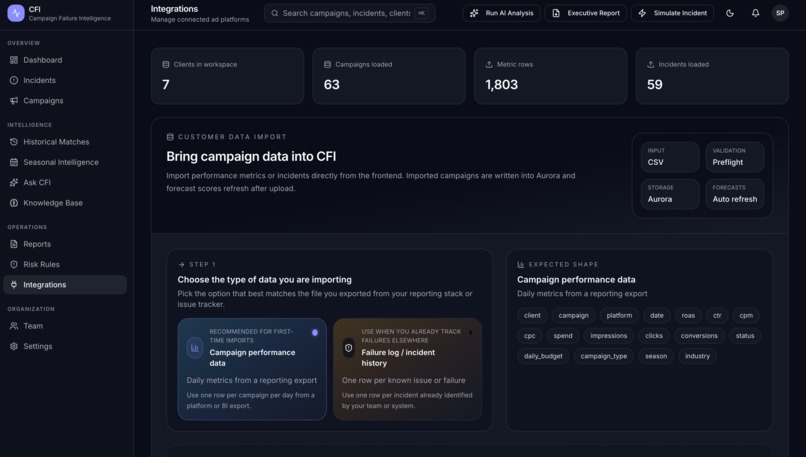
Task: Click the Storage Aurora tile
Action: (x=670, y=194)
